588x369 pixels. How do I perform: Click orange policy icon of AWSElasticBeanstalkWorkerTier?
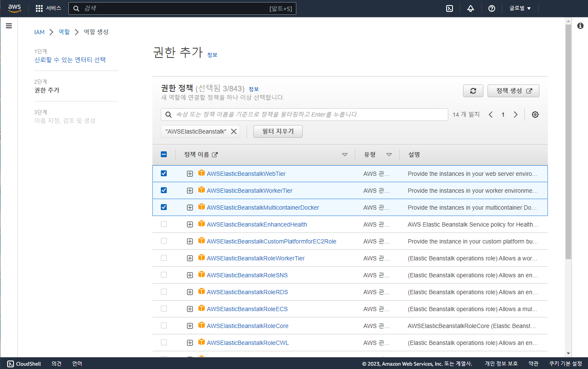pos(202,190)
